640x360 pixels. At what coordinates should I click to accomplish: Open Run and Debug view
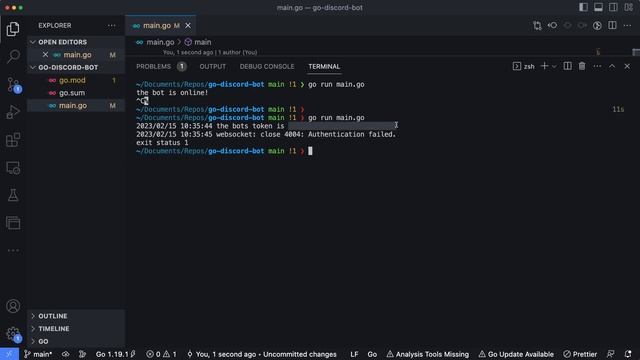[x=13, y=112]
